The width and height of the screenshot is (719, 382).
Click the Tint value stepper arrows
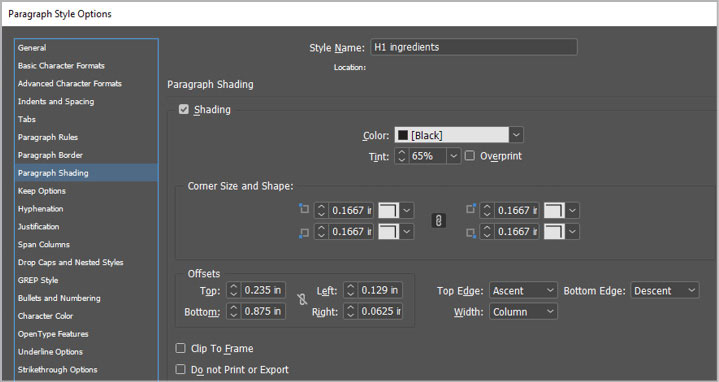(x=402, y=156)
